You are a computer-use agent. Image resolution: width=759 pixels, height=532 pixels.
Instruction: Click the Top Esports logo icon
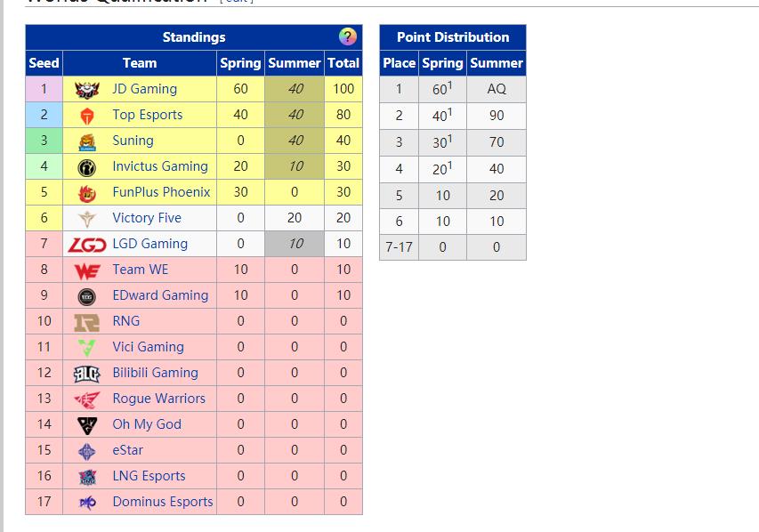87,115
